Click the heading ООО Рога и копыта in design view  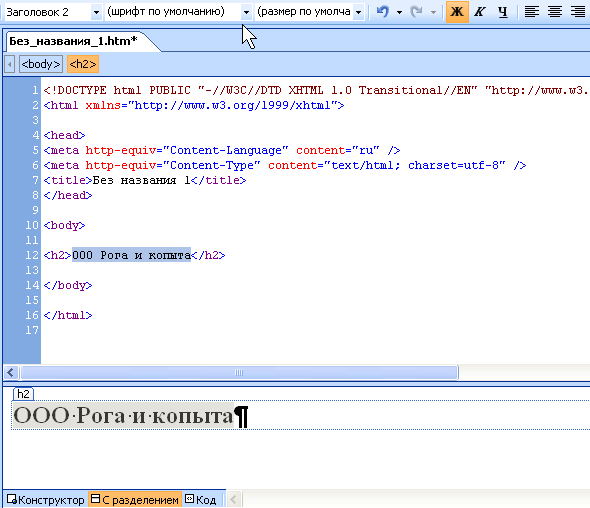coord(123,415)
